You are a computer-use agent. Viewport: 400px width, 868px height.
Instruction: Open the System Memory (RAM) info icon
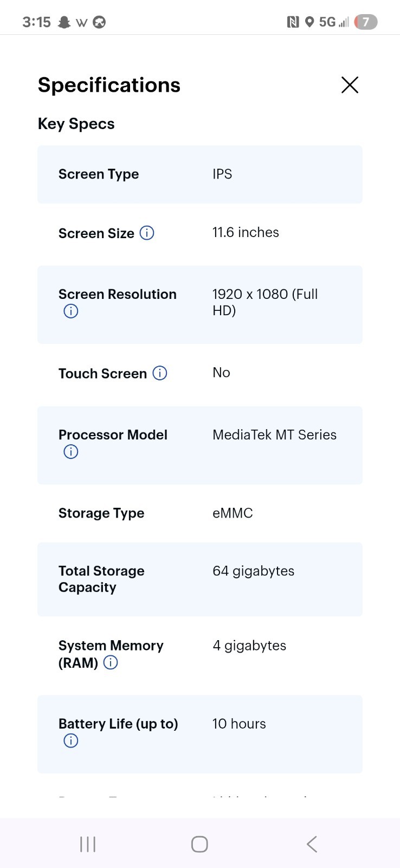(x=111, y=662)
